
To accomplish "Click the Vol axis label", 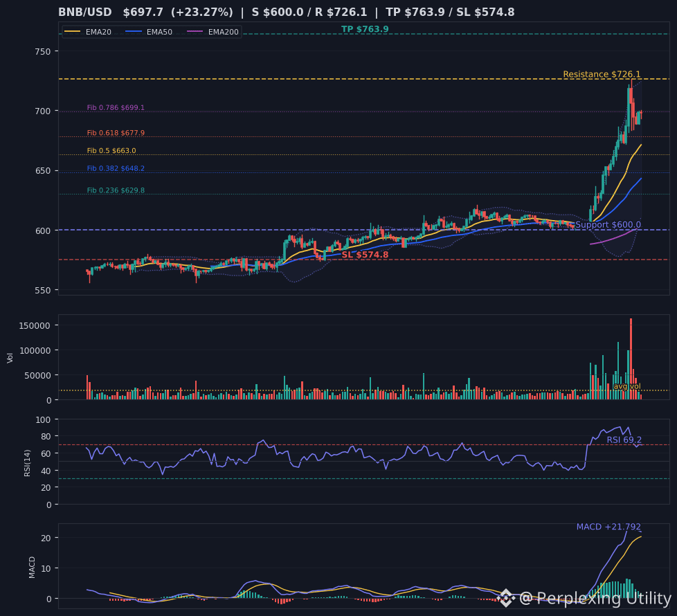I will tap(10, 357).
